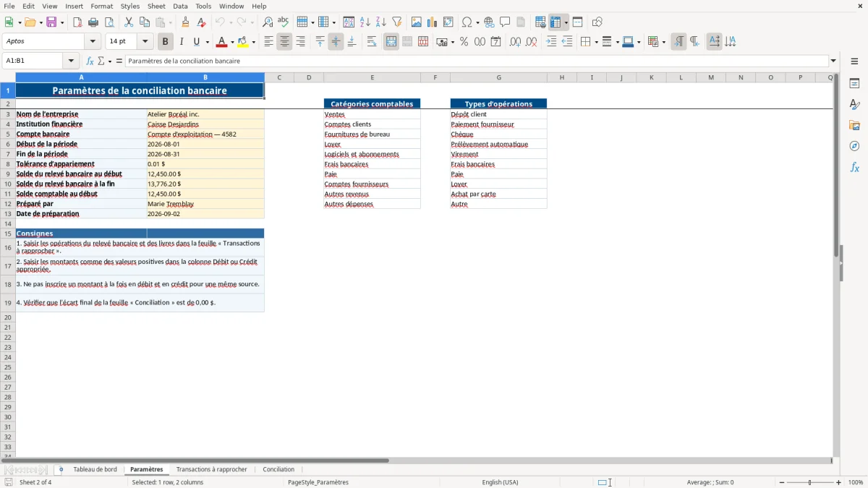Expand the Name Box dropdown
This screenshot has width=868, height=488.
click(71, 61)
